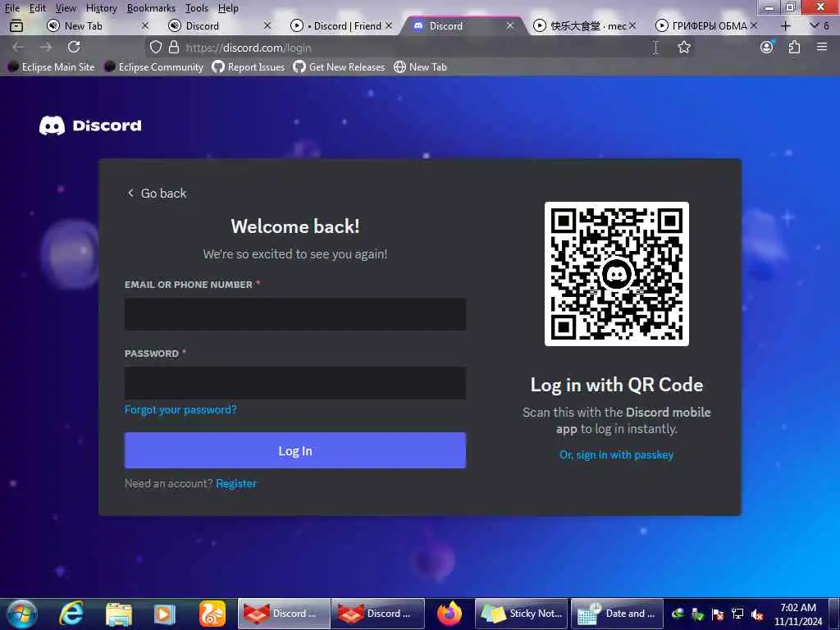The image size is (840, 630).
Task: Close the 快乐大食堂 tab
Action: point(632,25)
